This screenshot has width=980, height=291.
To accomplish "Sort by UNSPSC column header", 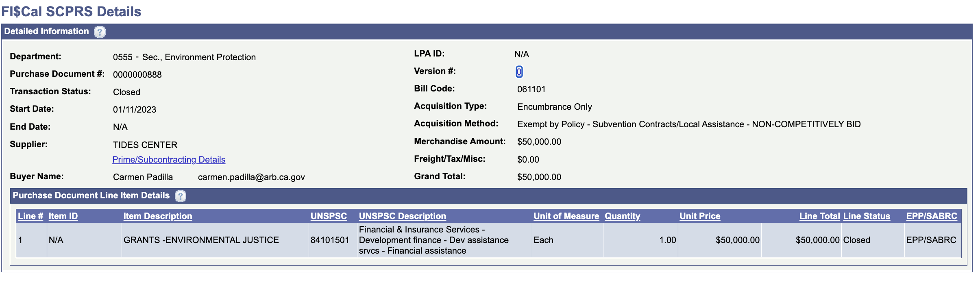I will click(329, 216).
